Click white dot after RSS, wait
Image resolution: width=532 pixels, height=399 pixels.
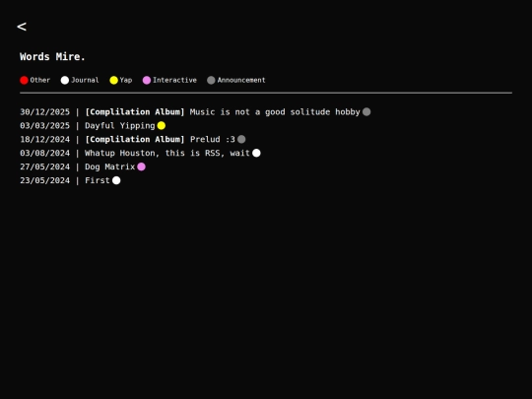tap(256, 153)
